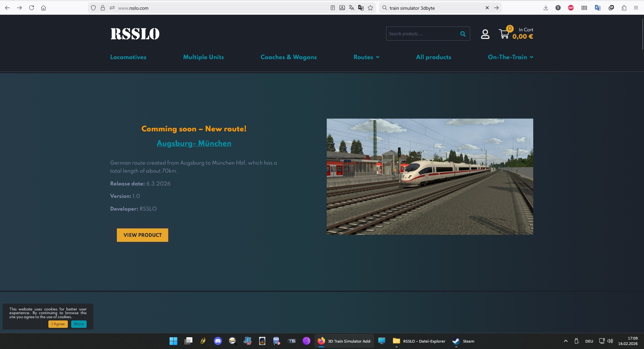Launch Discord from the taskbar

point(218,341)
